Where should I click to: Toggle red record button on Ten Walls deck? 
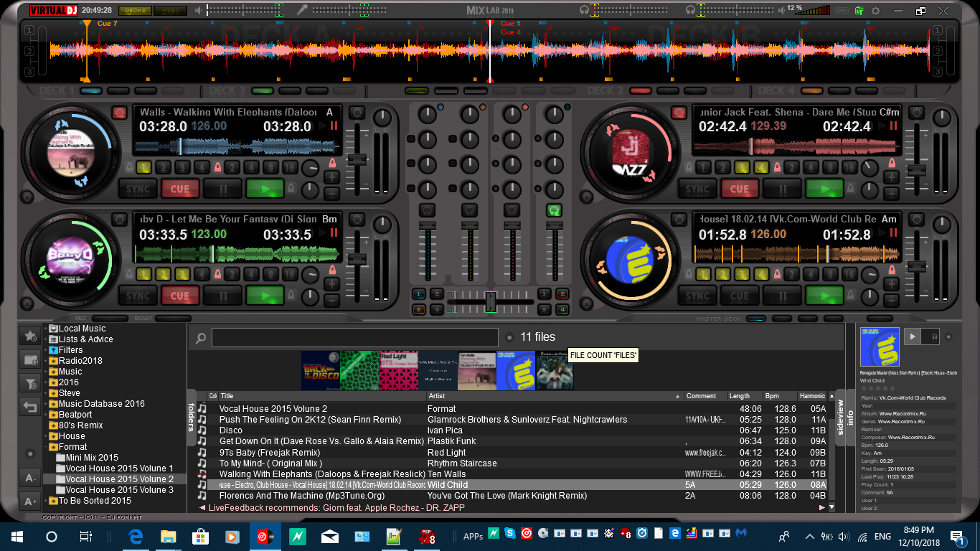pos(119,113)
